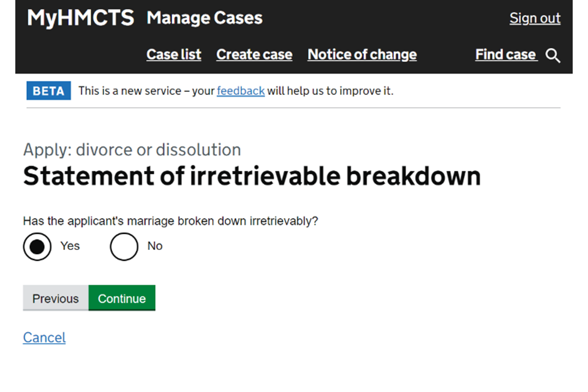
Task: Select the No radio button
Action: pos(124,246)
